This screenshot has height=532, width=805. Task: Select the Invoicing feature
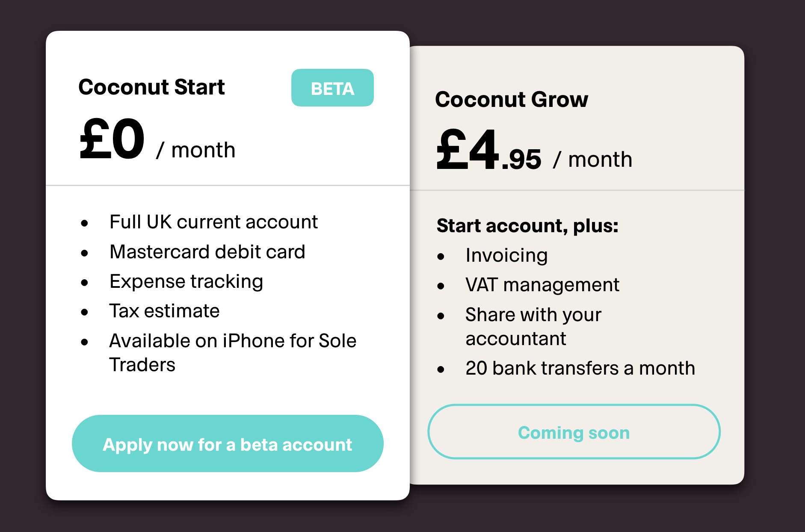pyautogui.click(x=506, y=255)
